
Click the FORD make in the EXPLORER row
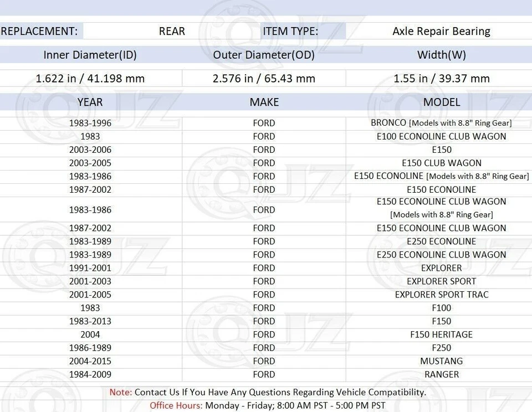click(264, 268)
